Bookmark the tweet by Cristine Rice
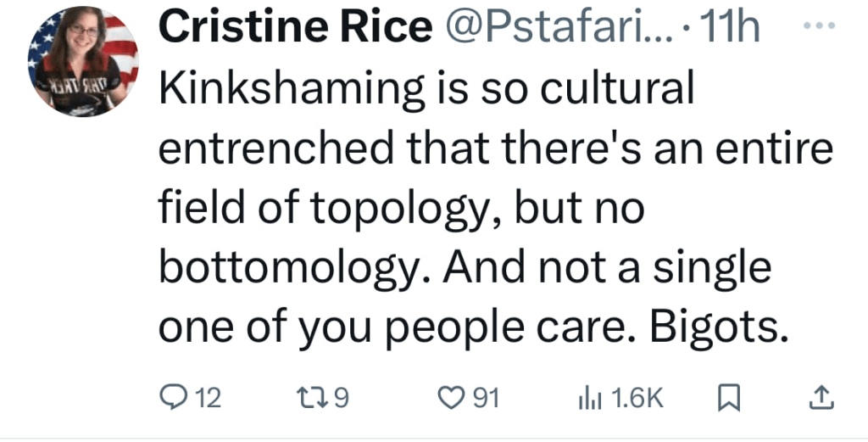The width and height of the screenshot is (868, 442). coord(727,398)
